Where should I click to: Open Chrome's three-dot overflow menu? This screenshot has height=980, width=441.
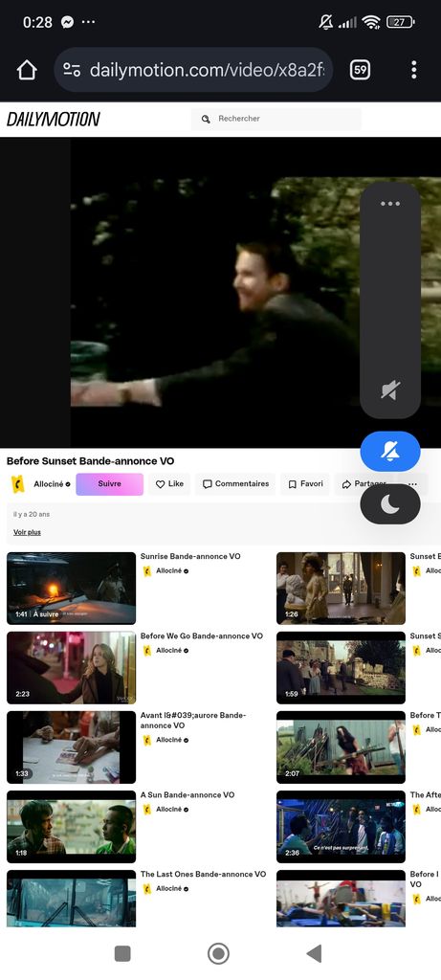point(413,70)
